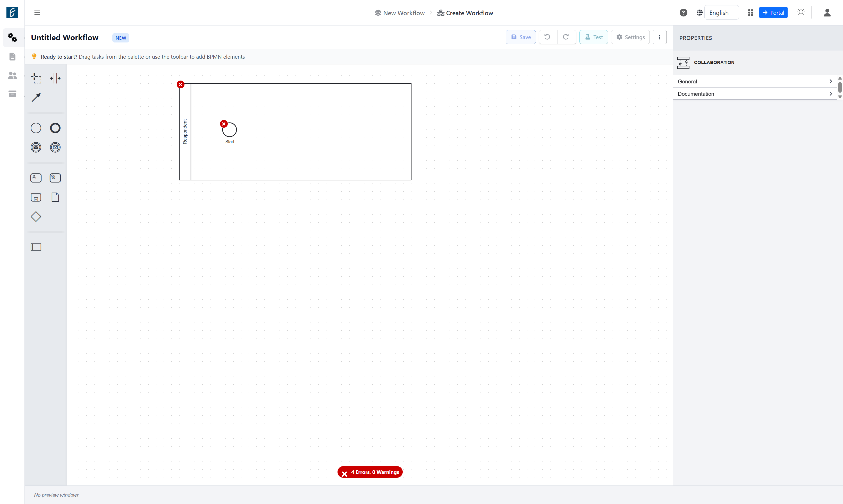Save the workflow

(x=521, y=37)
